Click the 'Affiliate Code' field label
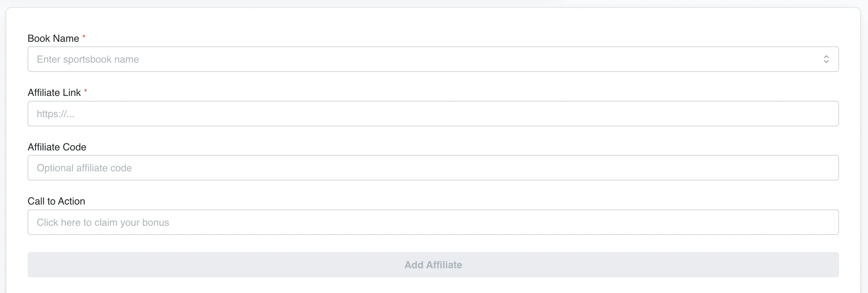Image resolution: width=868 pixels, height=293 pixels. coord(57,147)
